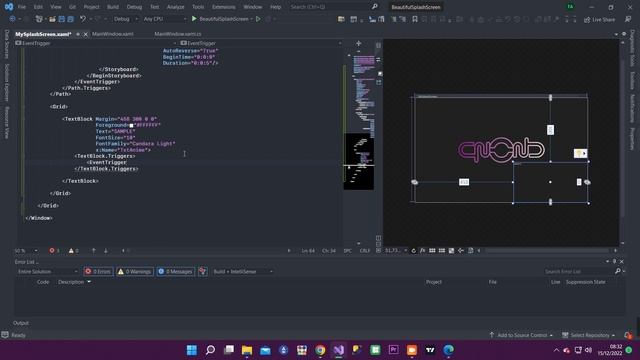This screenshot has height=360, width=640.
Task: Go to next issue down arrow
Action: 106,251
